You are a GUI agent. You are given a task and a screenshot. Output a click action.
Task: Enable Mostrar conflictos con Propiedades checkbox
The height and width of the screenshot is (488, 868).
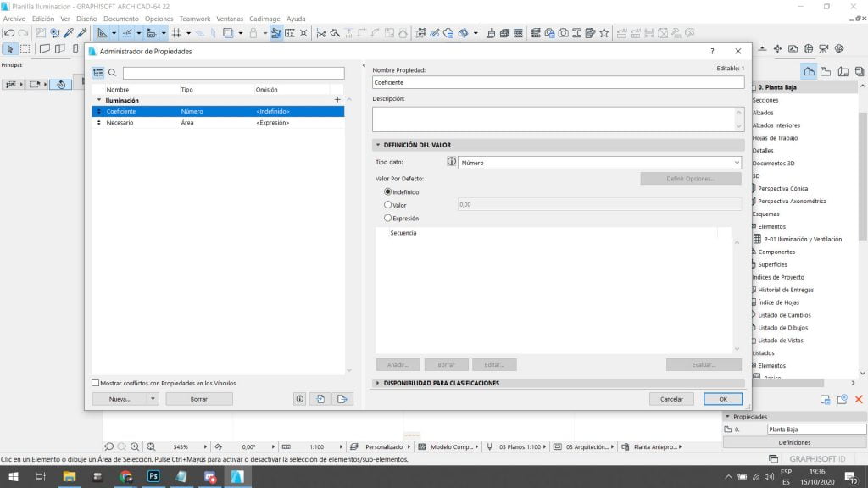click(x=95, y=383)
